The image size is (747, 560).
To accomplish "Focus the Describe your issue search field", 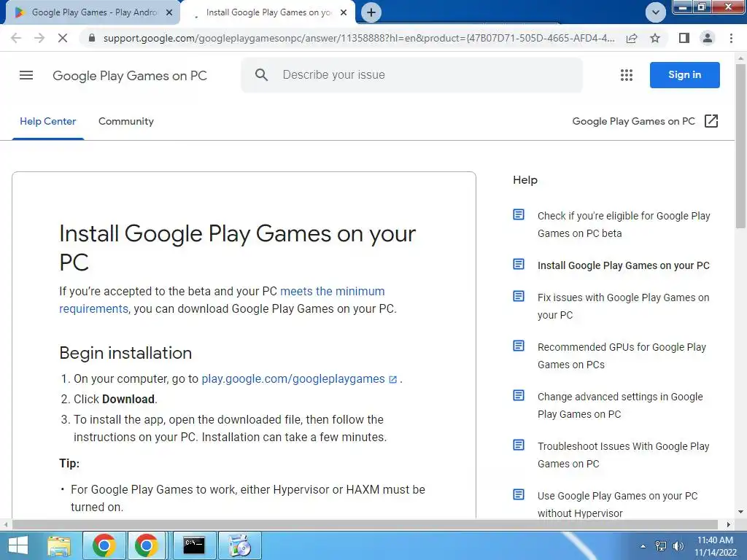I will point(411,75).
